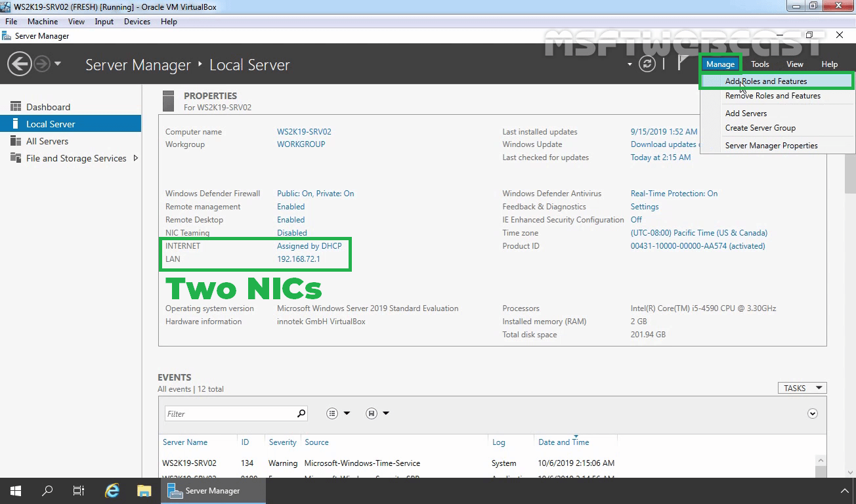
Task: Click the IE Enhanced Security Off link
Action: (x=636, y=220)
